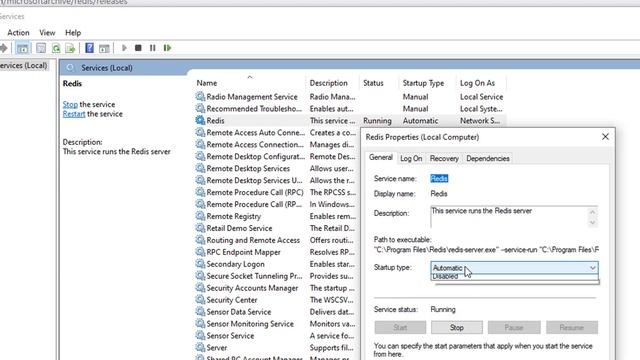Viewport: 640px width, 360px height.
Task: Open the Action menu
Action: point(18,33)
